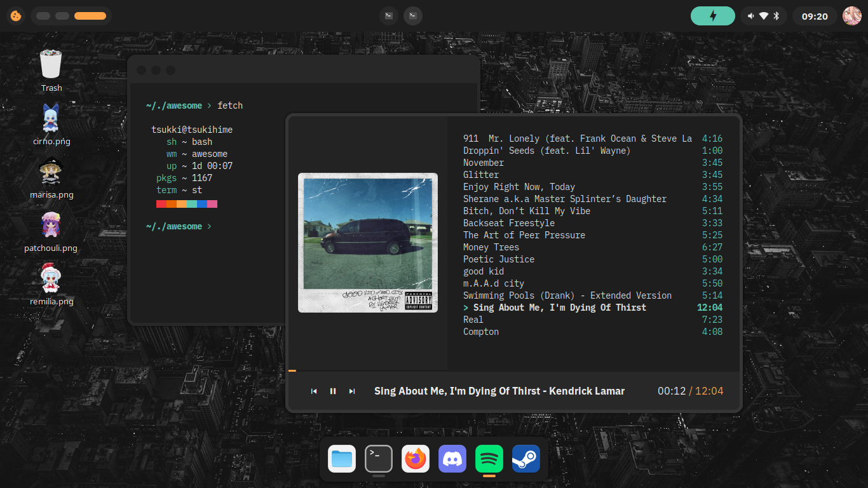
Task: Open Spotify from the dock
Action: 489,459
